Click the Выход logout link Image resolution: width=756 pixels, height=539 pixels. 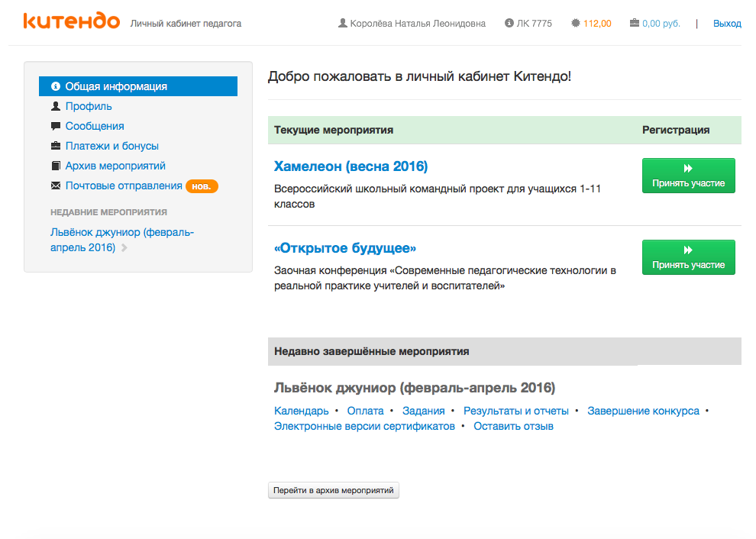[x=727, y=23]
